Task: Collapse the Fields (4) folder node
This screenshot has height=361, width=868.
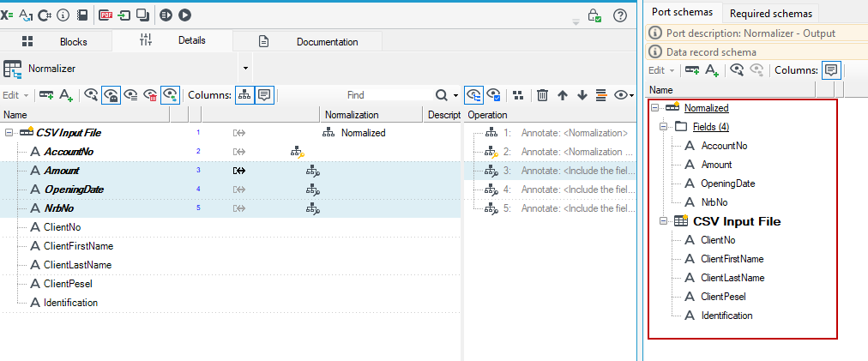Action: pyautogui.click(x=664, y=127)
